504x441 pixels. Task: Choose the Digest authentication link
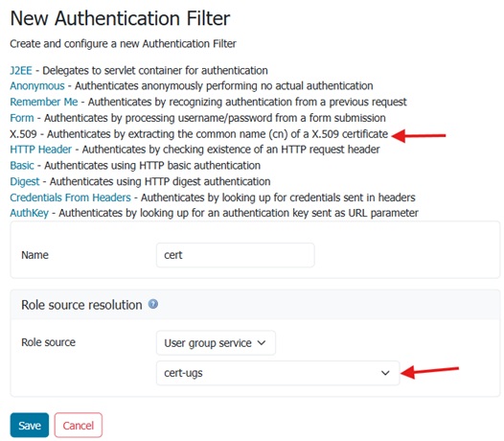25,181
